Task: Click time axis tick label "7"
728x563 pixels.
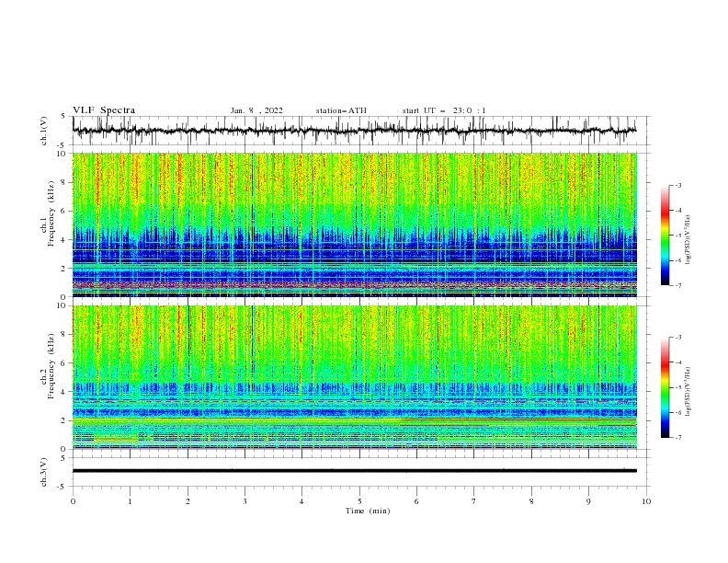Action: click(474, 501)
